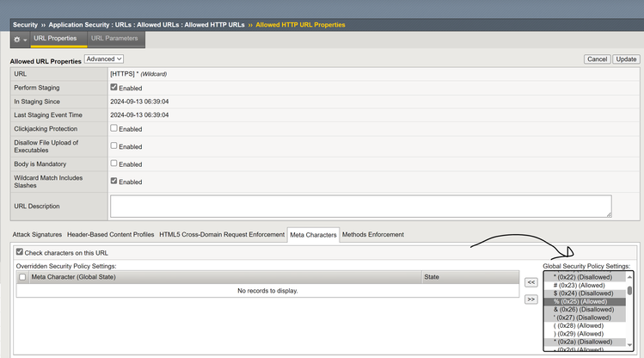The height and width of the screenshot is (358, 644).
Task: Open Application Security URLs breadcrumb link
Action: pyautogui.click(x=147, y=25)
